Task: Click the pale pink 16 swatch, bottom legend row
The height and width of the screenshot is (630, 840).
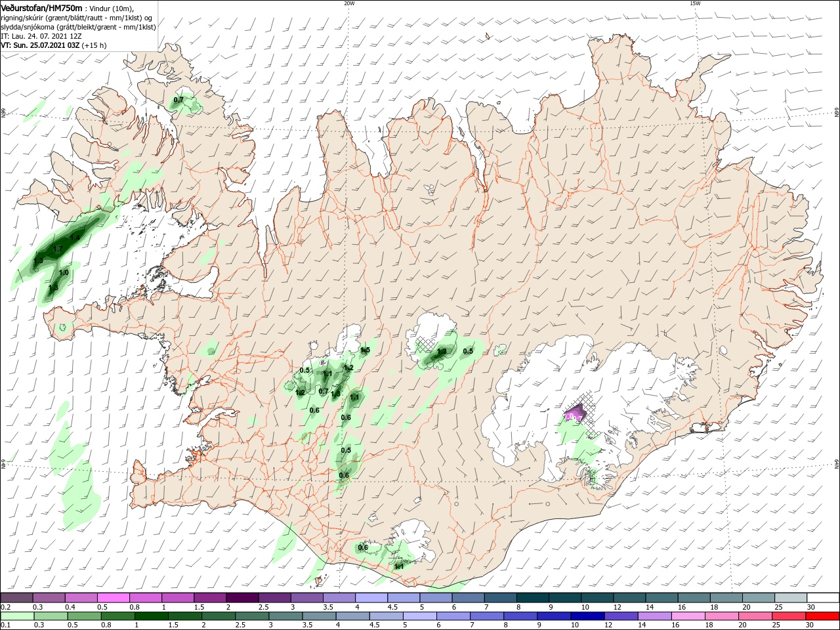Action: 688,616
